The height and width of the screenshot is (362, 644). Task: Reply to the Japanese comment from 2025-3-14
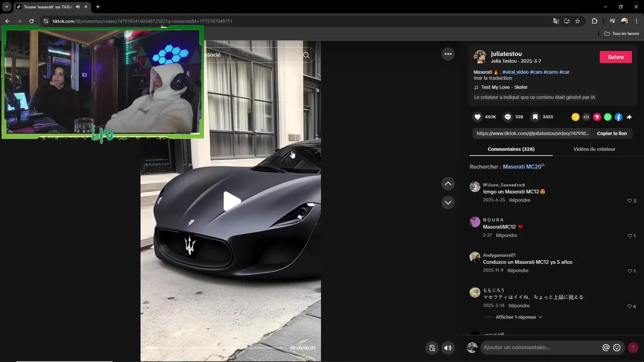click(519, 306)
